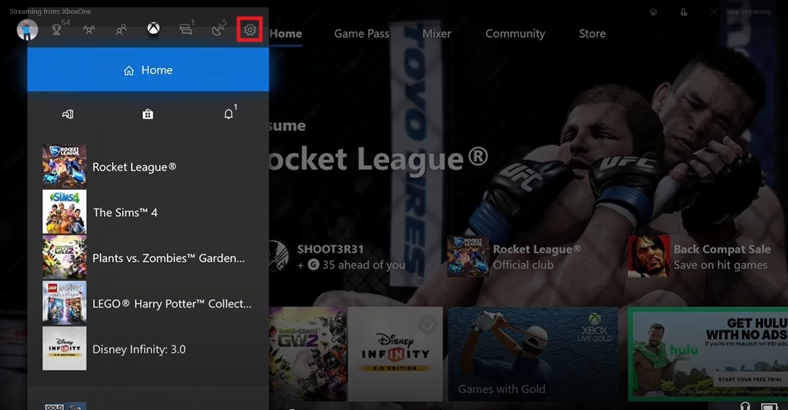Open the GW2 dashboard tile
Viewport: 788px width, 410px height.
pos(308,354)
